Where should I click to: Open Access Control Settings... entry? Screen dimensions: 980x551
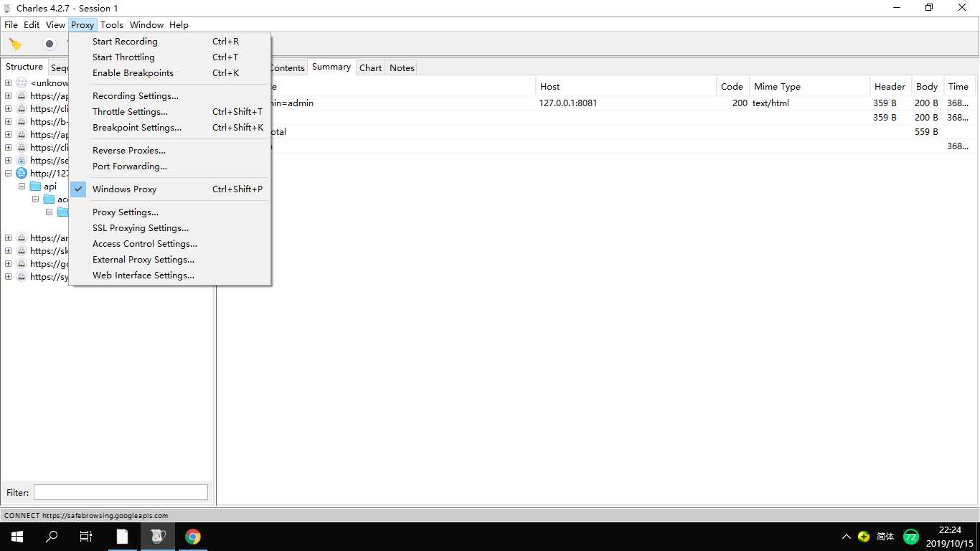[x=170, y=244]
